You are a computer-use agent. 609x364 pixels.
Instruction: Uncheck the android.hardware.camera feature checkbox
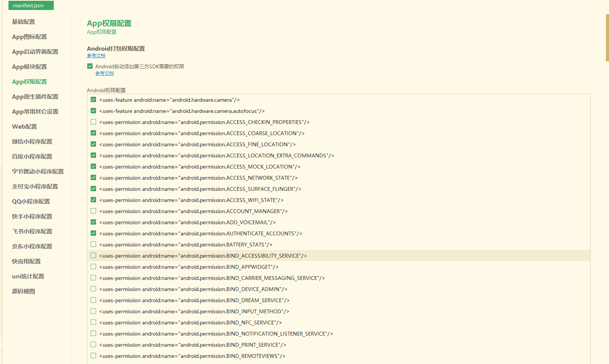point(93,100)
